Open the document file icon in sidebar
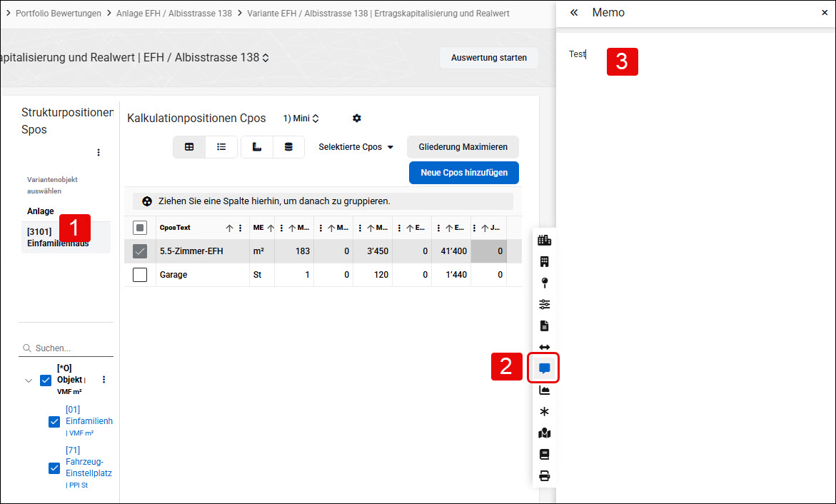 [544, 326]
